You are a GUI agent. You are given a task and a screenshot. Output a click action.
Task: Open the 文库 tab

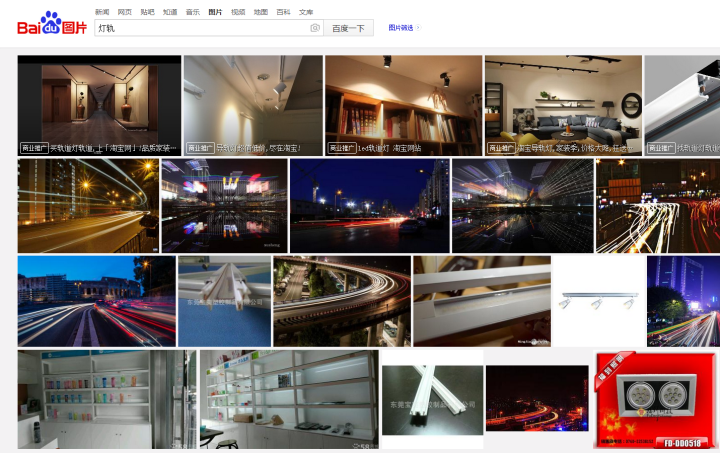pyautogui.click(x=306, y=12)
